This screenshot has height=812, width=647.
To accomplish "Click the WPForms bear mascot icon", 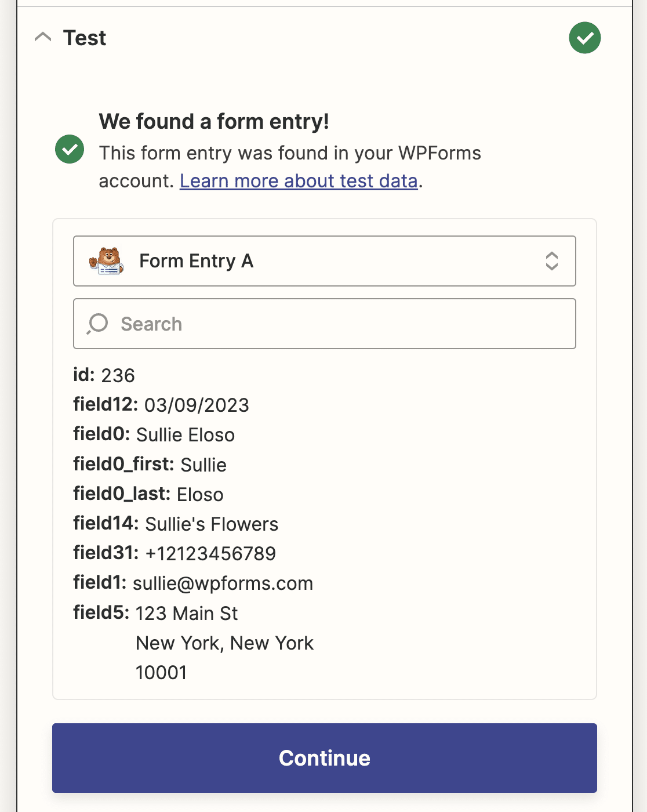I will (x=107, y=261).
